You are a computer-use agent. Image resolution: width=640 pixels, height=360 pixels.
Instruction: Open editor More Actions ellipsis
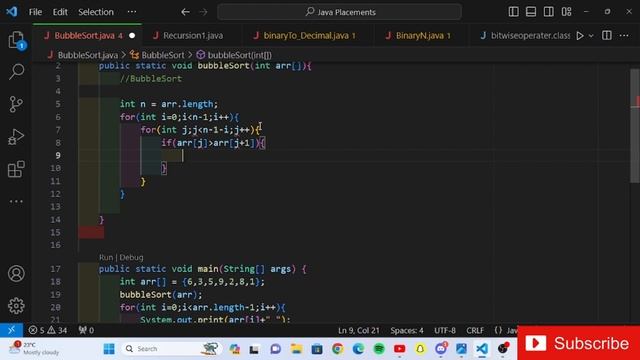(x=624, y=36)
